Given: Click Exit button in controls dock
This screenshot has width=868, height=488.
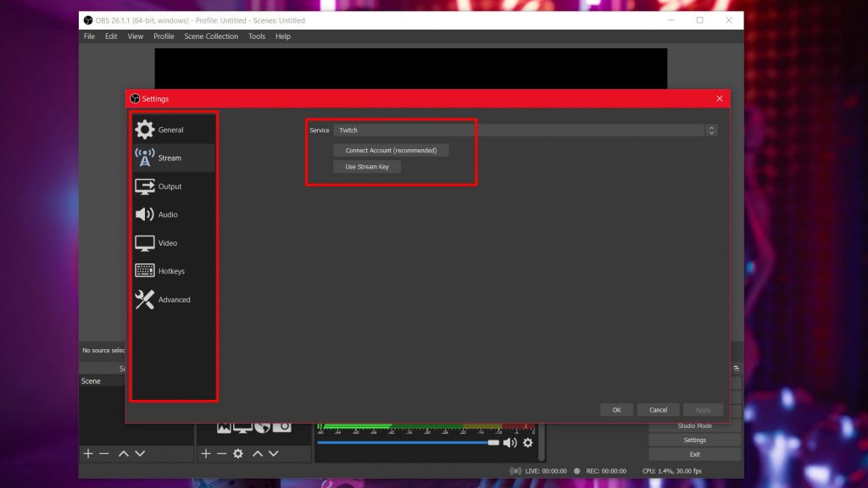Looking at the screenshot, I should point(695,454).
